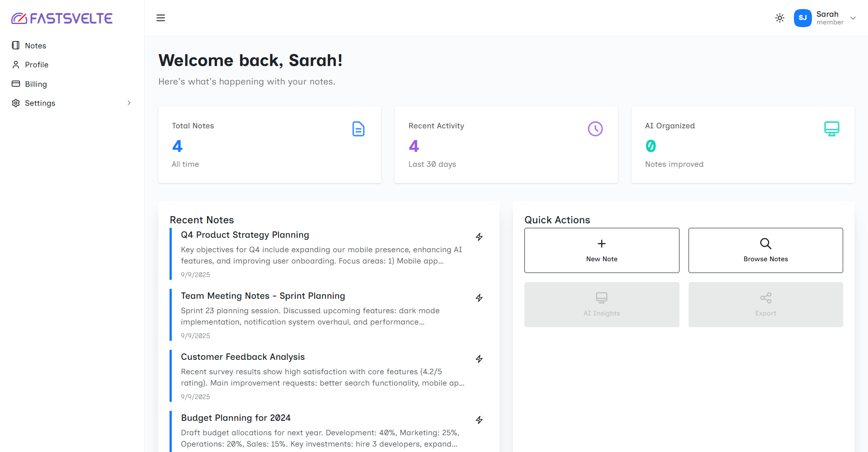The width and height of the screenshot is (868, 452).
Task: Expand the Settings chevron arrow
Action: coord(129,103)
